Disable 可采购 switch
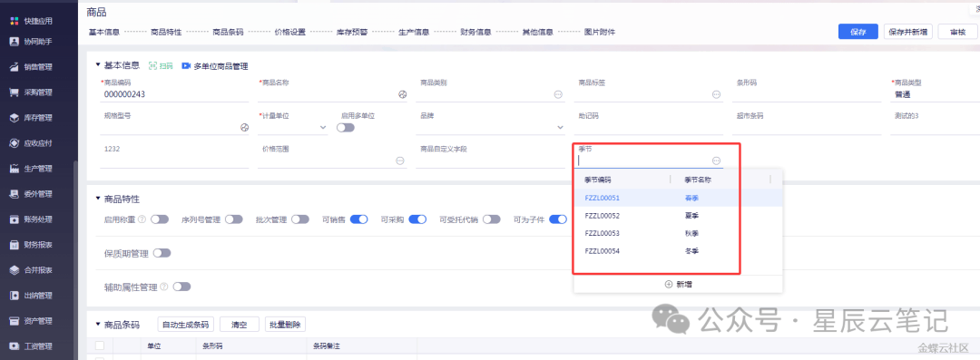The width and height of the screenshot is (980, 360). (x=417, y=219)
